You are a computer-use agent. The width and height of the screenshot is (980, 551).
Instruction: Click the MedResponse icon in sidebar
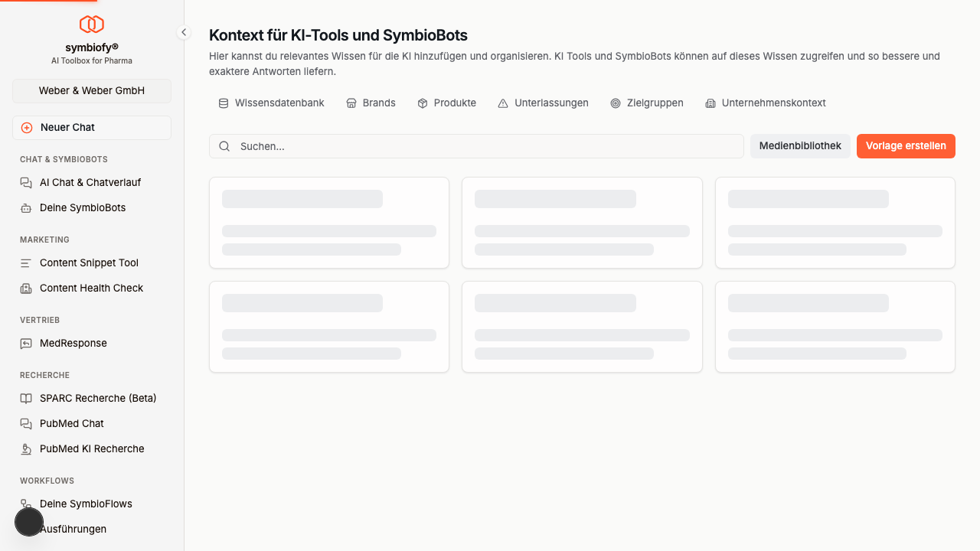pos(26,344)
